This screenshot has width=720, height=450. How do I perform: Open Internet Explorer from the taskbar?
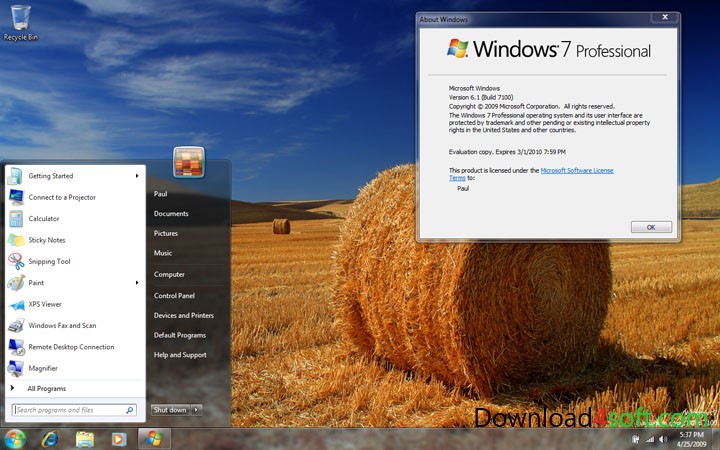[50, 439]
